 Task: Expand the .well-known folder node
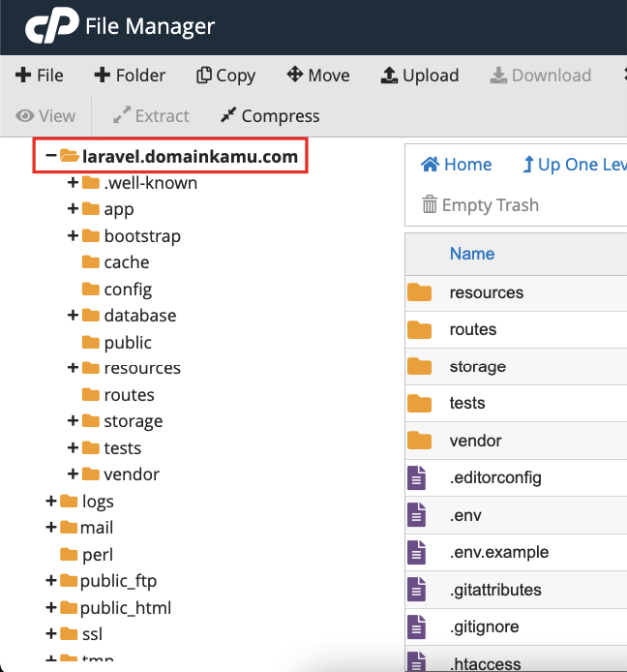(x=73, y=183)
